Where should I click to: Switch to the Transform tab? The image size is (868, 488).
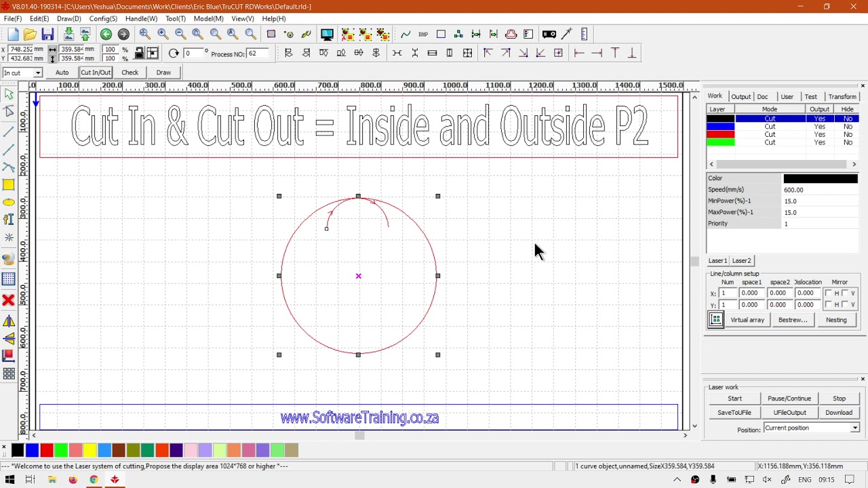point(842,97)
